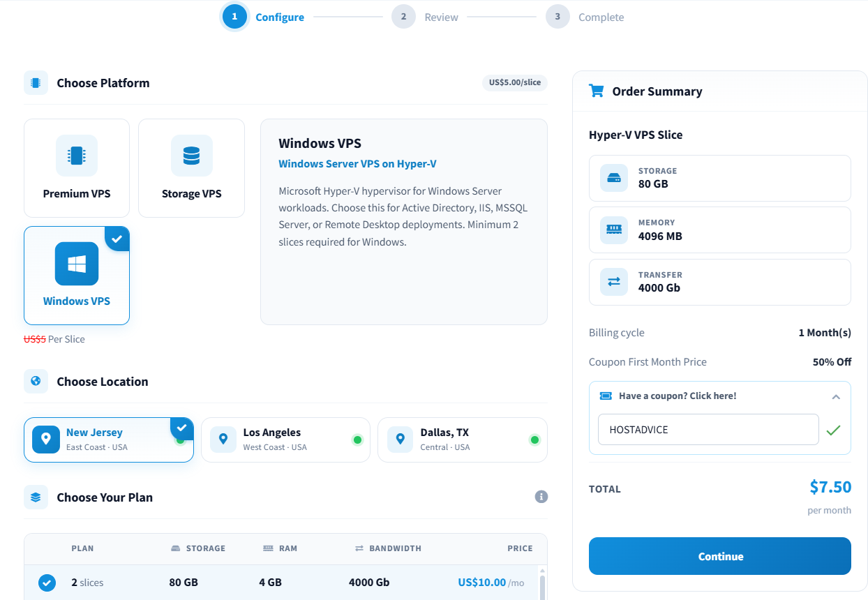
Task: Click the 1 Month(s) billing cycle value
Action: click(x=825, y=333)
